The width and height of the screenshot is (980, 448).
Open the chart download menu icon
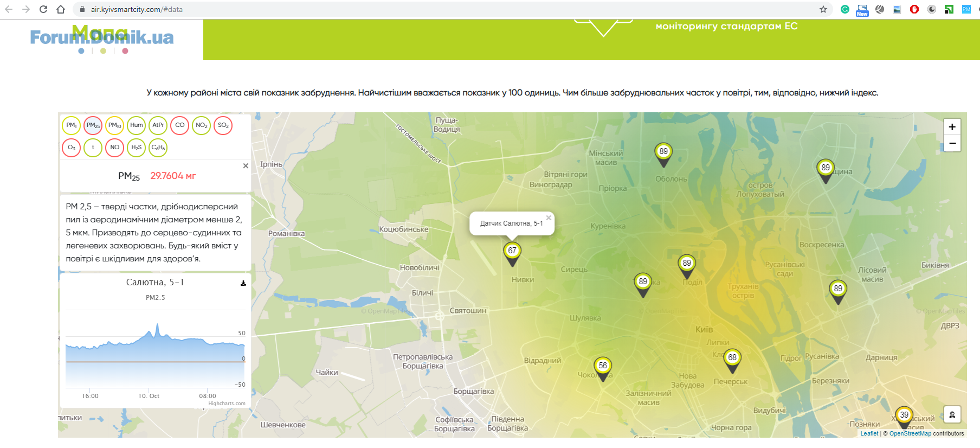click(243, 283)
